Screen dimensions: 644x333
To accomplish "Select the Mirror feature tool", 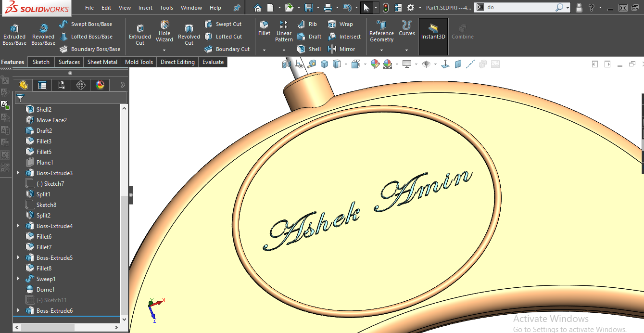I will (341, 49).
